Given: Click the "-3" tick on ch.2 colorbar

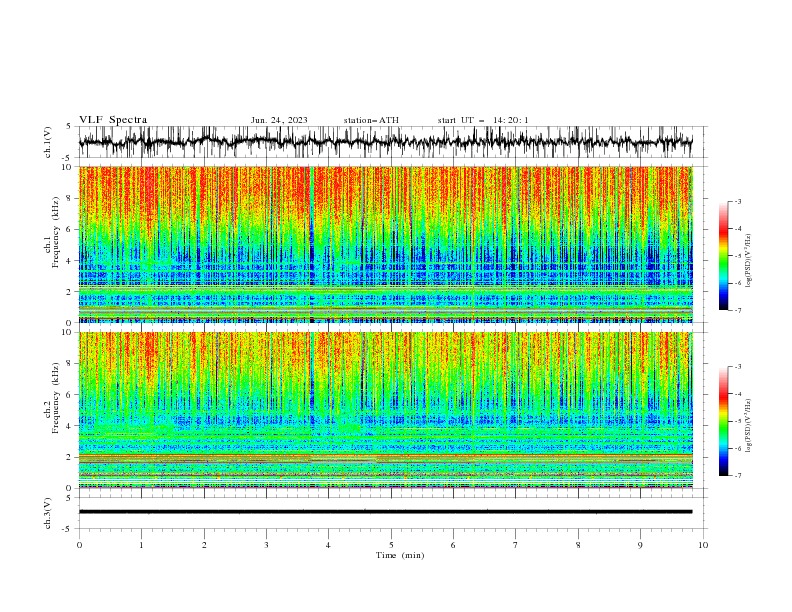Looking at the screenshot, I should [738, 367].
